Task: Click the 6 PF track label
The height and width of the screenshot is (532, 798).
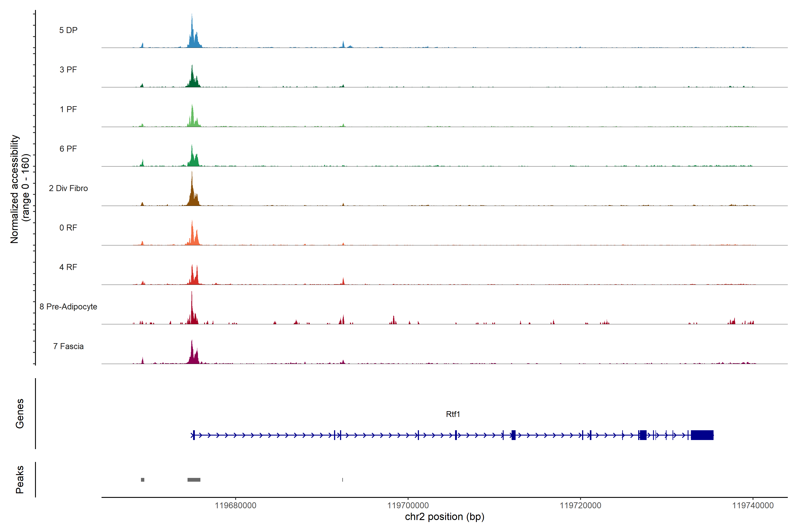Action: pos(68,149)
